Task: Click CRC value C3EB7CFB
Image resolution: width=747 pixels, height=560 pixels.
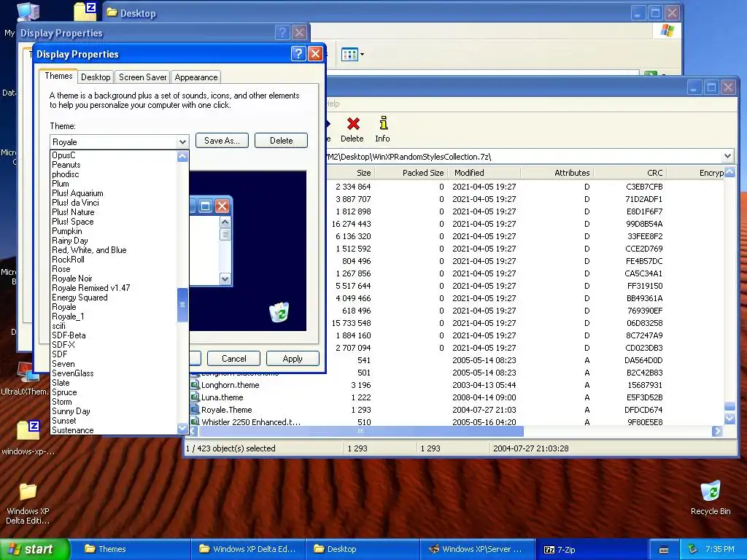Action: pos(644,187)
